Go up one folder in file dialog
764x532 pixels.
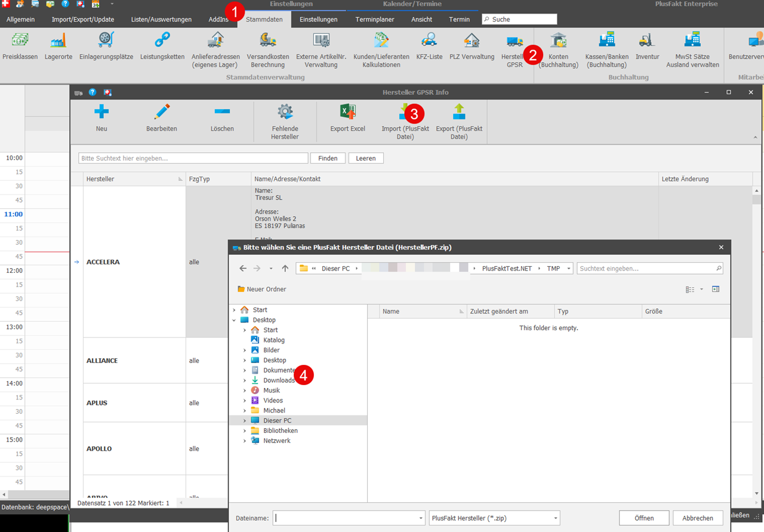(285, 269)
